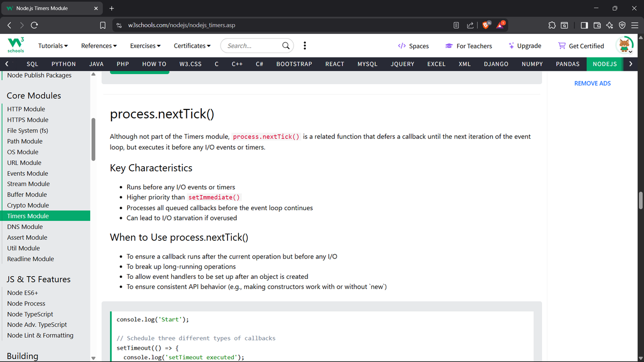Click sidebar scroll down arrow
Image resolution: width=644 pixels, height=362 pixels.
pyautogui.click(x=93, y=358)
